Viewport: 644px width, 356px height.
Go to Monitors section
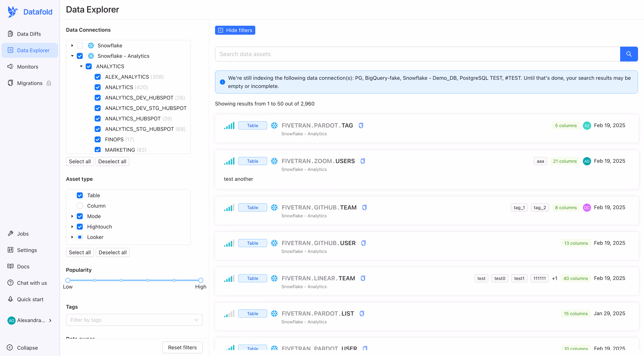30,67
